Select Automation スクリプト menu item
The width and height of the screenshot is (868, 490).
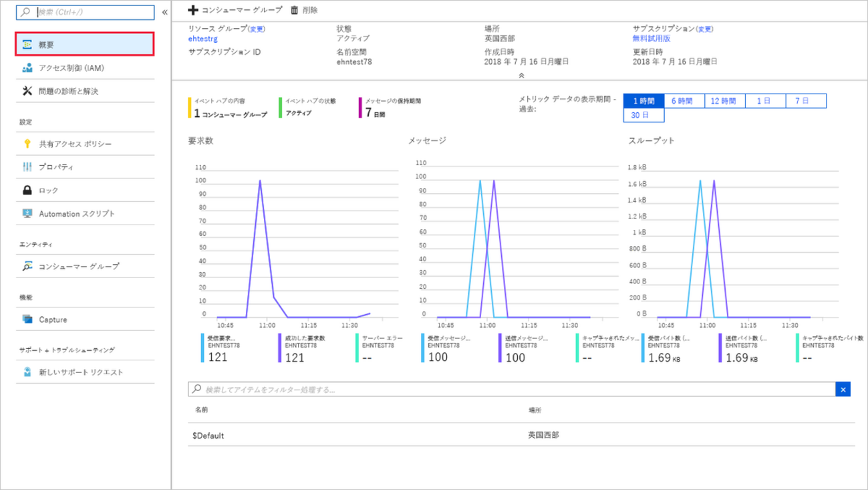pos(86,213)
